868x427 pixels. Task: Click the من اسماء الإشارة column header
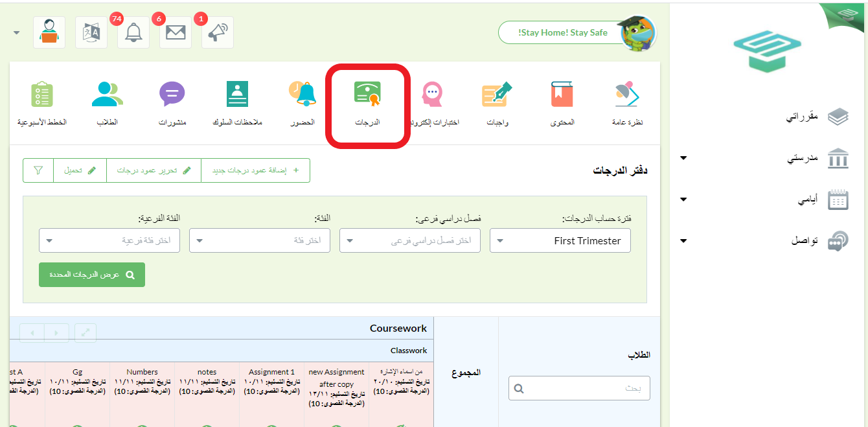tap(402, 372)
